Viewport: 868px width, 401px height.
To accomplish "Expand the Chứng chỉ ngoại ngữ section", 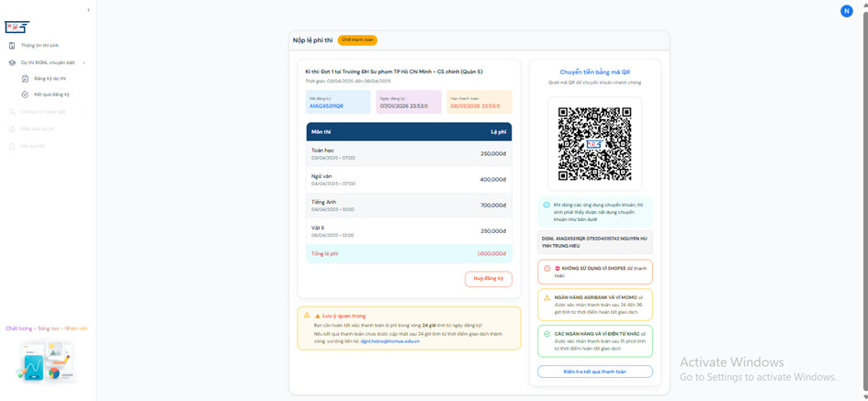I will tap(85, 112).
